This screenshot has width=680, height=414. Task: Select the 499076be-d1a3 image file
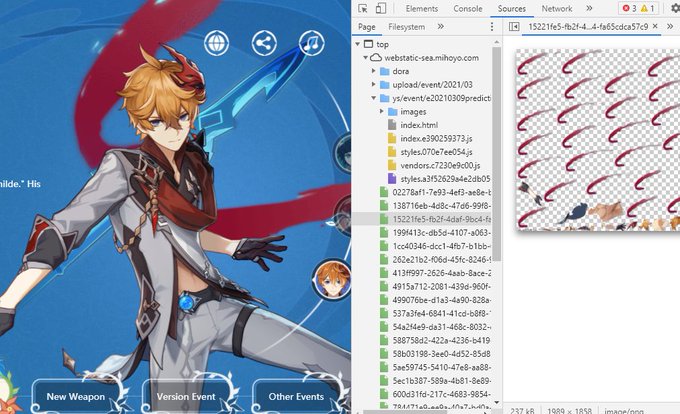pyautogui.click(x=441, y=300)
